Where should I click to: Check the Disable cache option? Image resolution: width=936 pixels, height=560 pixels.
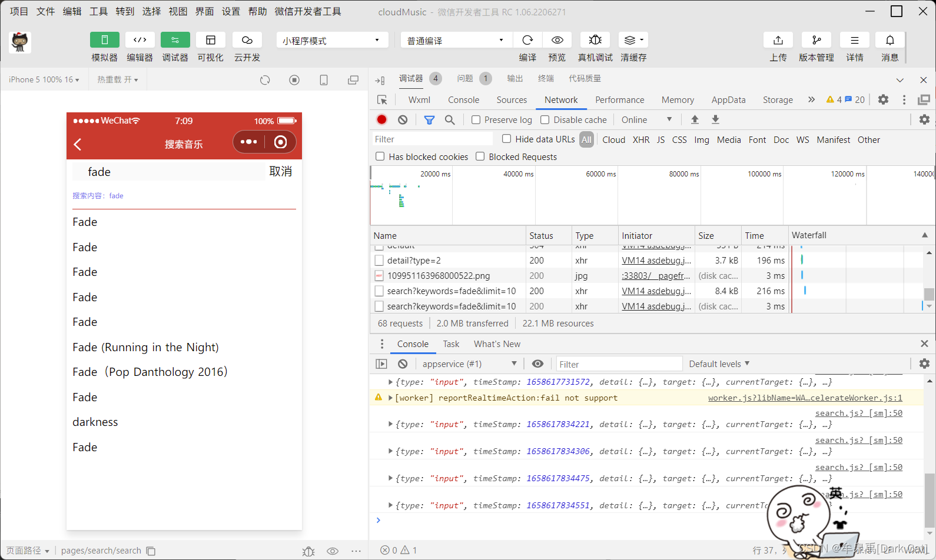point(545,120)
